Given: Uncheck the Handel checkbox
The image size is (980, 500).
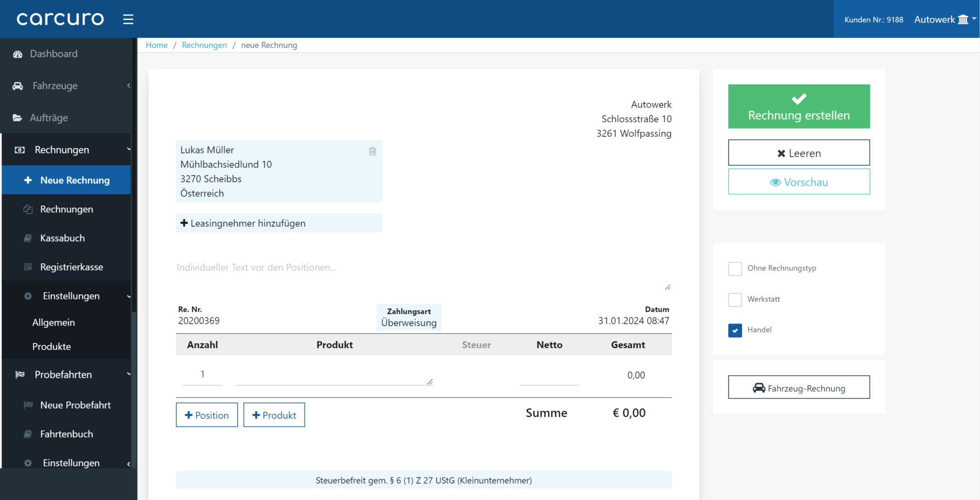Looking at the screenshot, I should (735, 331).
